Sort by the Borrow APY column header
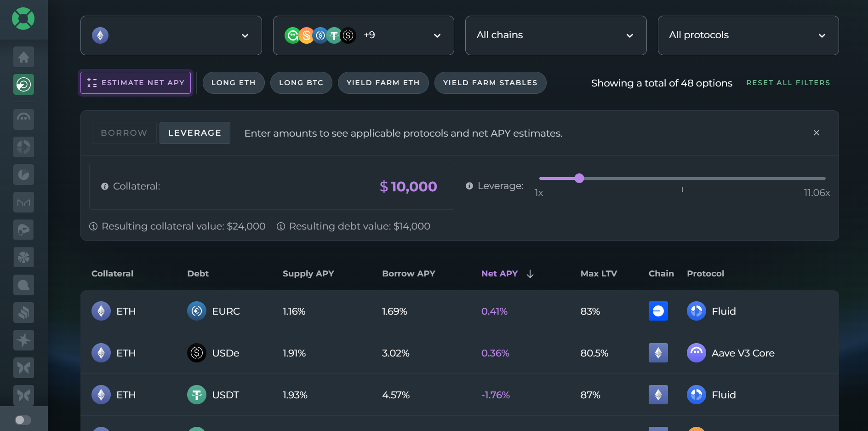868x431 pixels. coord(409,274)
